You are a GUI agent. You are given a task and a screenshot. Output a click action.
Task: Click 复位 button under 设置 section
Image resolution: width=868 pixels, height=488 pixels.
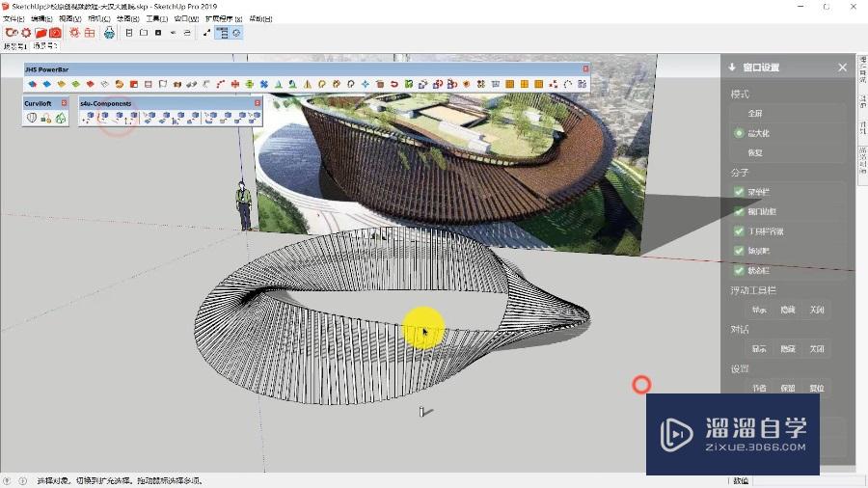click(x=817, y=388)
